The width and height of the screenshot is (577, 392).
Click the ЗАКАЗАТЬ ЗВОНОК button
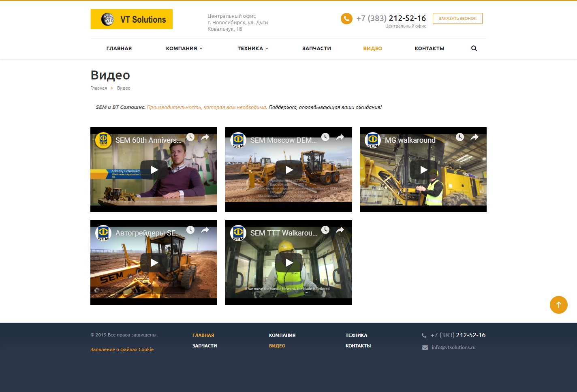[457, 18]
